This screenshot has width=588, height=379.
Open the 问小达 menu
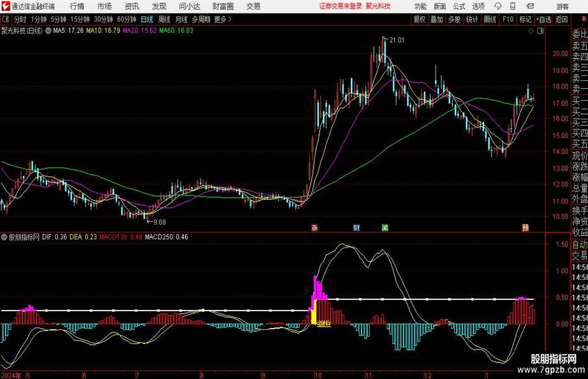(189, 6)
